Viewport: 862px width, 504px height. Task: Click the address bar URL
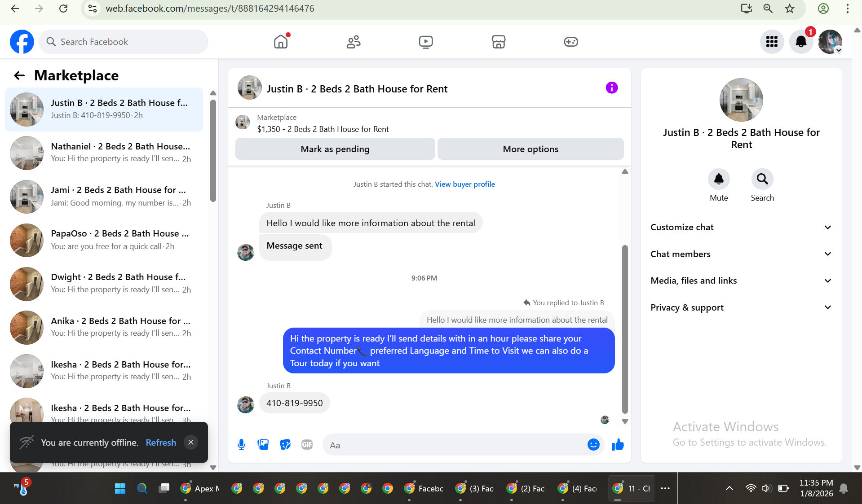coord(210,9)
